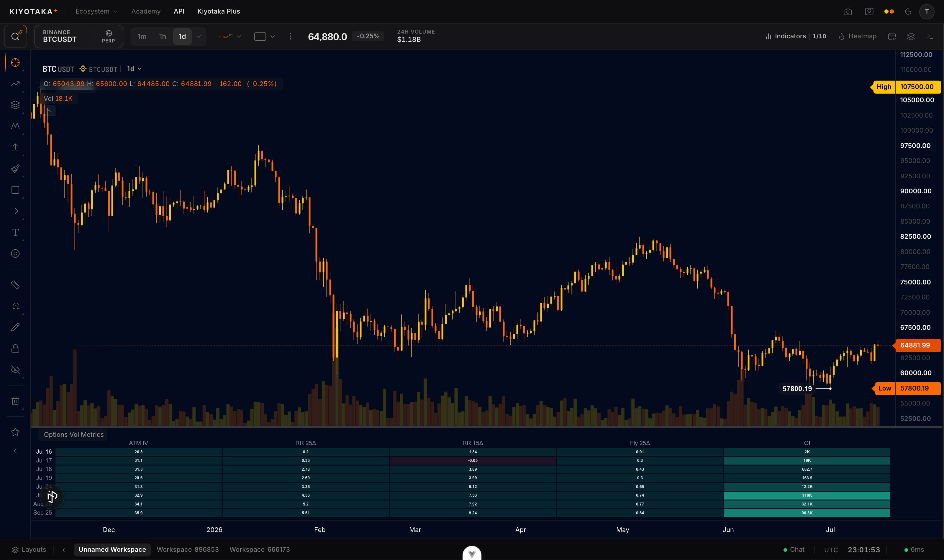Click the High 107500.00 price marker

(907, 87)
